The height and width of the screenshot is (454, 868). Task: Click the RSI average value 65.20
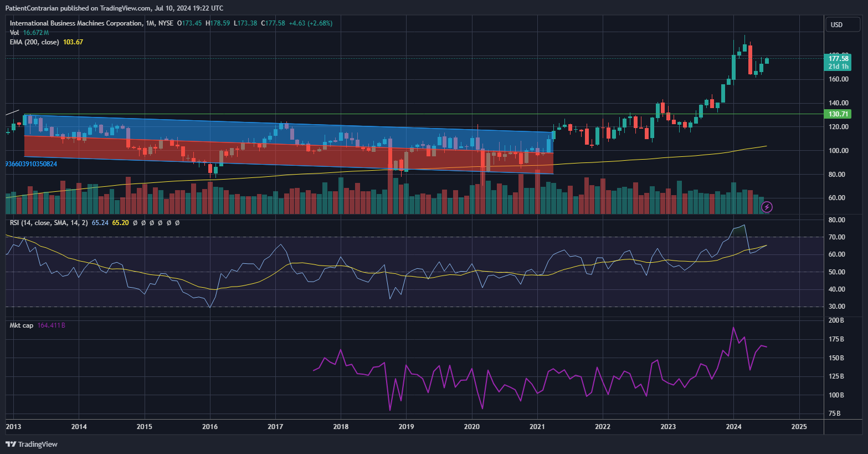[120, 223]
